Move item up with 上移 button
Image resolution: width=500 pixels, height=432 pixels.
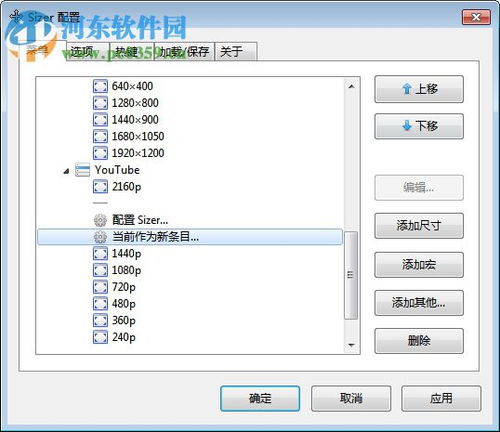click(x=419, y=89)
